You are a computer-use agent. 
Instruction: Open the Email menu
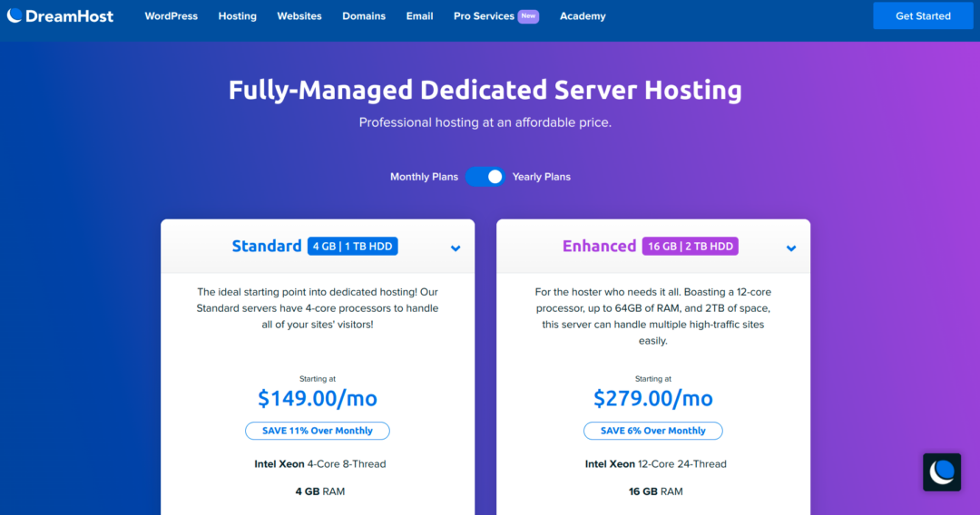419,16
